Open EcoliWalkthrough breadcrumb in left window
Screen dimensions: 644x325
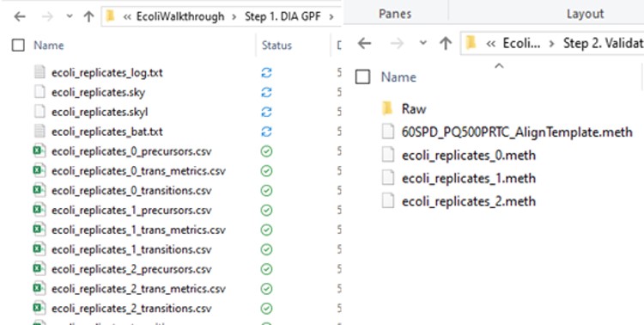click(x=180, y=16)
